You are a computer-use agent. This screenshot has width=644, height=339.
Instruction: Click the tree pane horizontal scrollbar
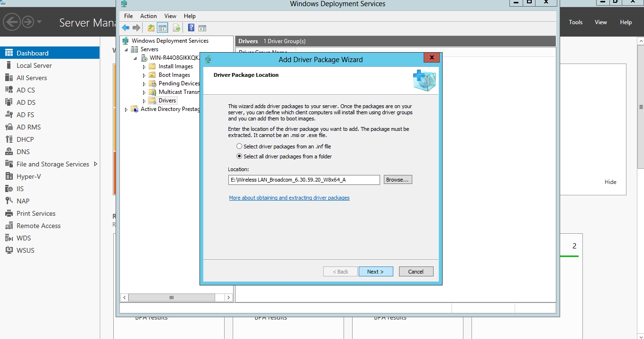tap(171, 297)
